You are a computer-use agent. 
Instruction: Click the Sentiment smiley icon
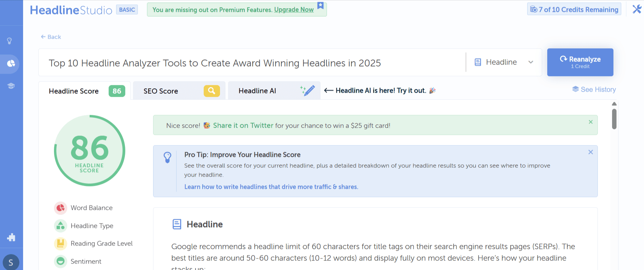pyautogui.click(x=60, y=261)
